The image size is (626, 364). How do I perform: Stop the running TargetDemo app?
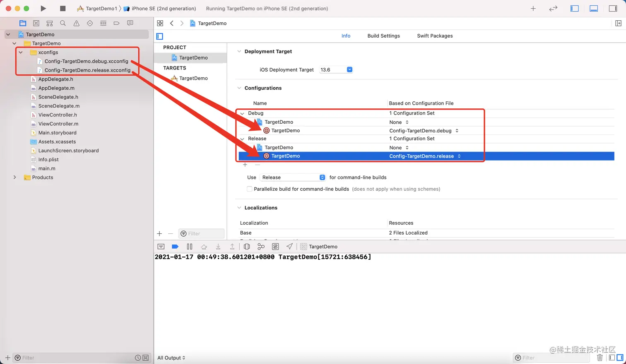[63, 8]
